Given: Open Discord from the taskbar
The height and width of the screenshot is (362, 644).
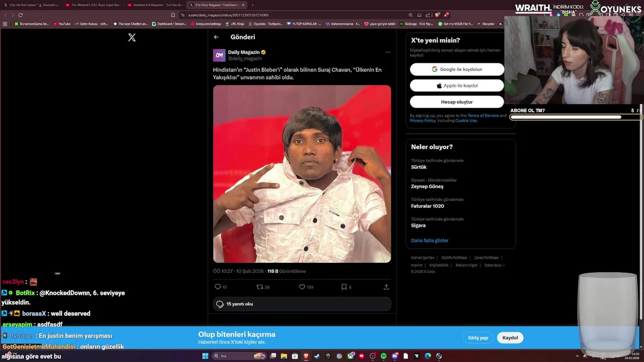Looking at the screenshot, I should tap(394, 356).
